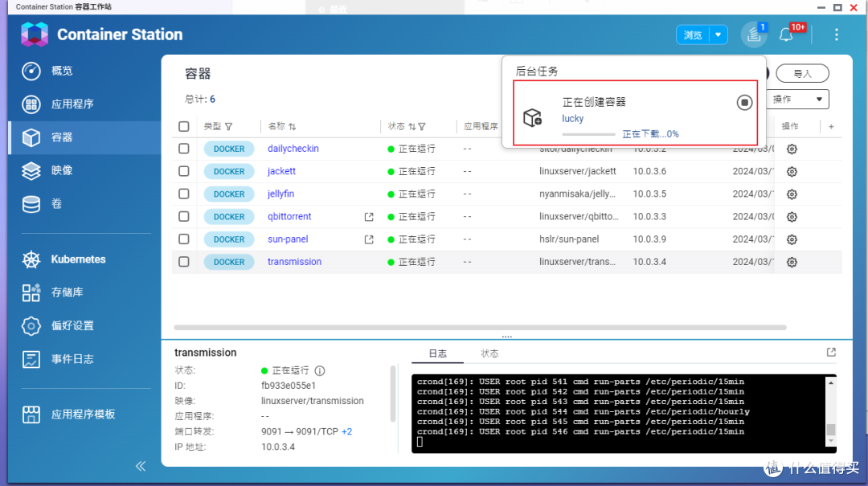This screenshot has height=486, width=868.
Task: Open settings gear for sun-panel row
Action: 792,239
